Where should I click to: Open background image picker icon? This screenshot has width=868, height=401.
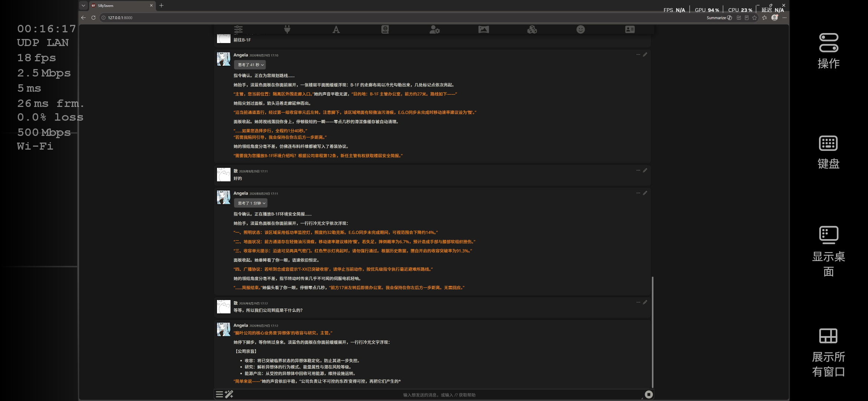point(483,29)
